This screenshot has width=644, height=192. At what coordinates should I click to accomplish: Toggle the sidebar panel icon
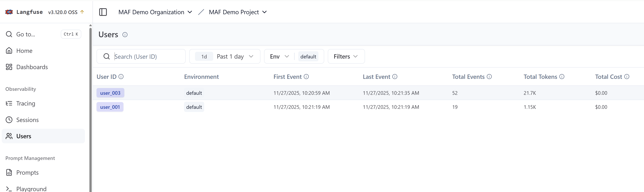pos(103,12)
